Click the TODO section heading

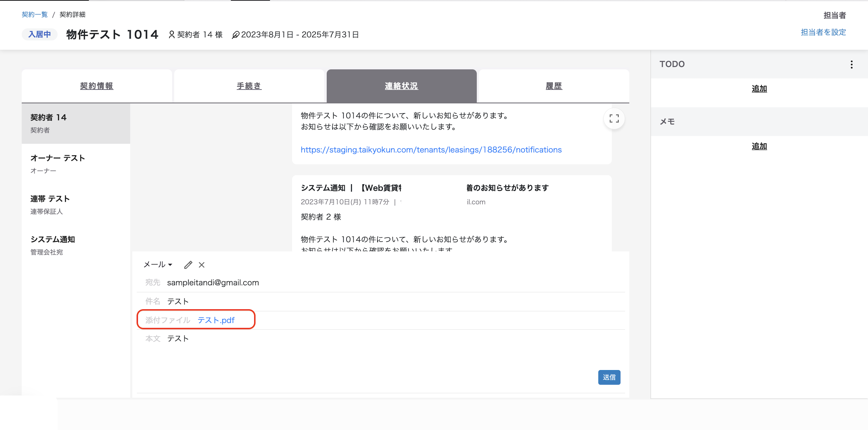point(672,64)
